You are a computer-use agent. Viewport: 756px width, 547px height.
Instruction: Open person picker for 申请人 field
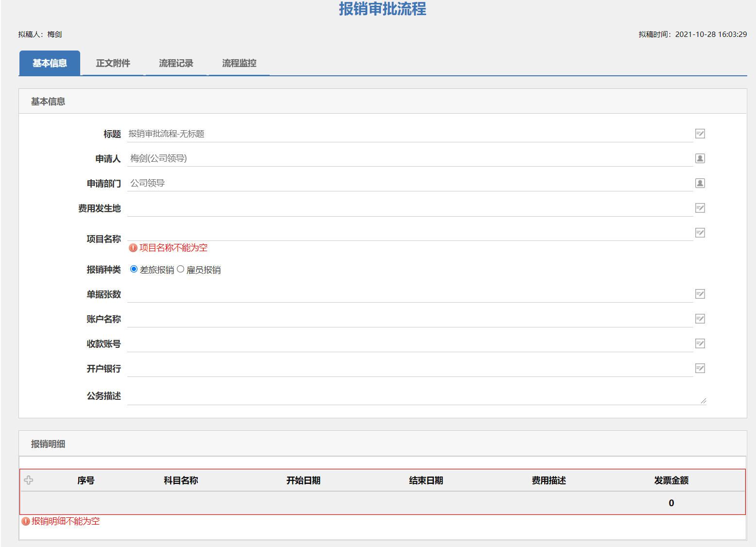click(x=700, y=158)
